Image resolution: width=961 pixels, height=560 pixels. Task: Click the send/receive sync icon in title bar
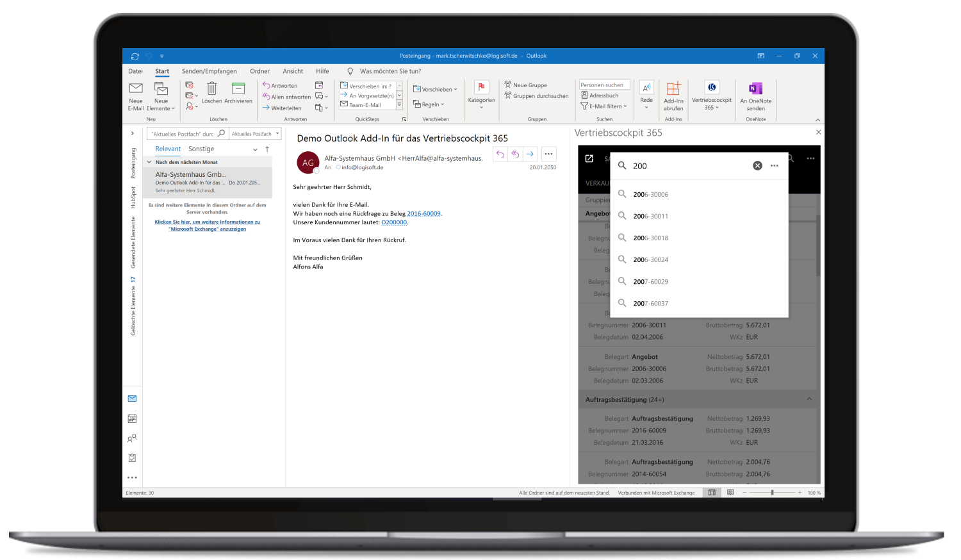click(135, 56)
